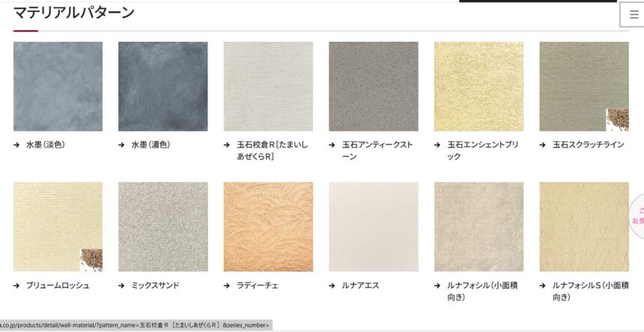
Task: Select the light blue-gray 水墨(淡色) swatch
Action: (58, 86)
